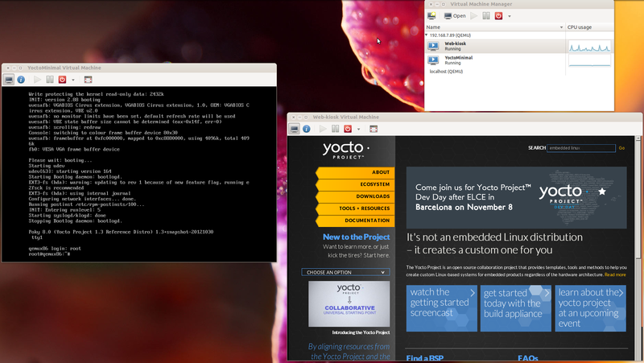644x363 pixels.
Task: Click the Open button in Manager
Action: 455,16
